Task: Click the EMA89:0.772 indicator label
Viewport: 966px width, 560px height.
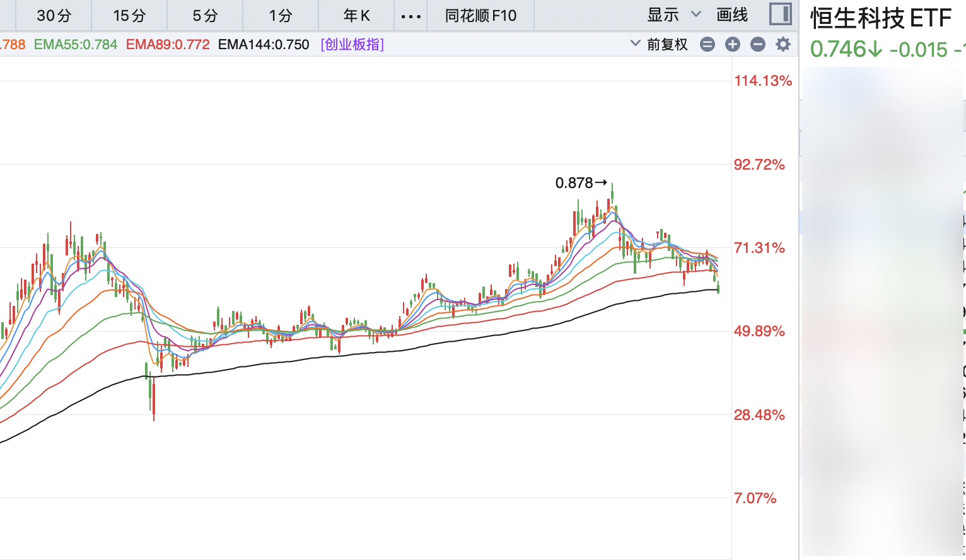Action: [x=168, y=44]
